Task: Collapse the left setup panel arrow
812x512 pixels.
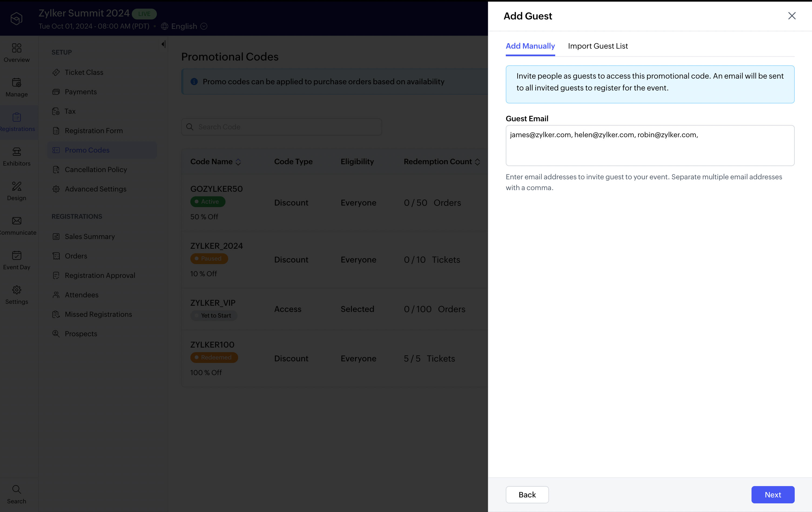Action: point(163,44)
